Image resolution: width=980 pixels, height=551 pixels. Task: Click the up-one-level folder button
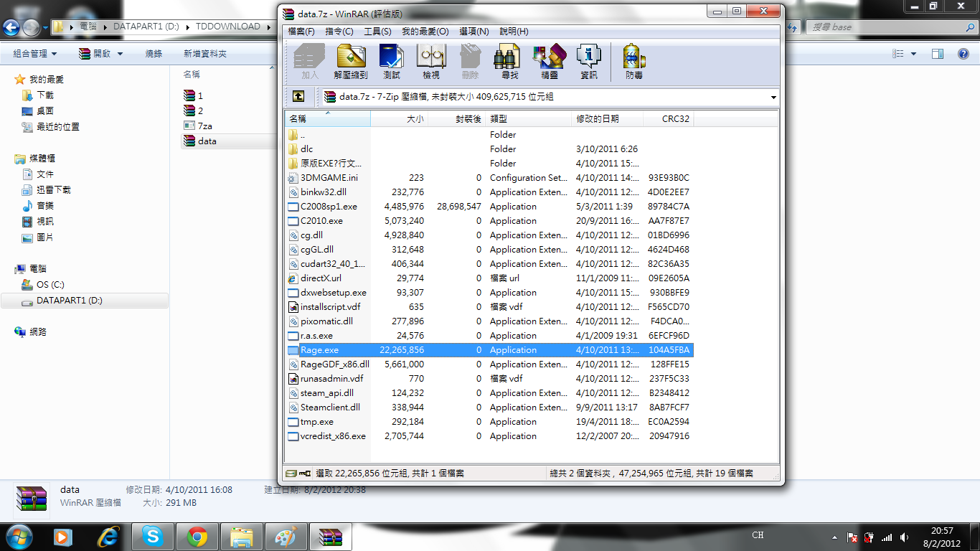298,97
